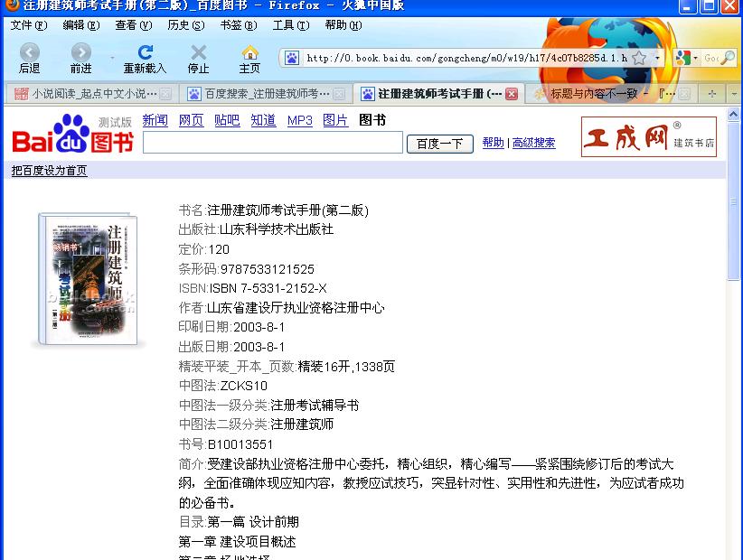Stop loading with the 停止 X icon

(198, 59)
